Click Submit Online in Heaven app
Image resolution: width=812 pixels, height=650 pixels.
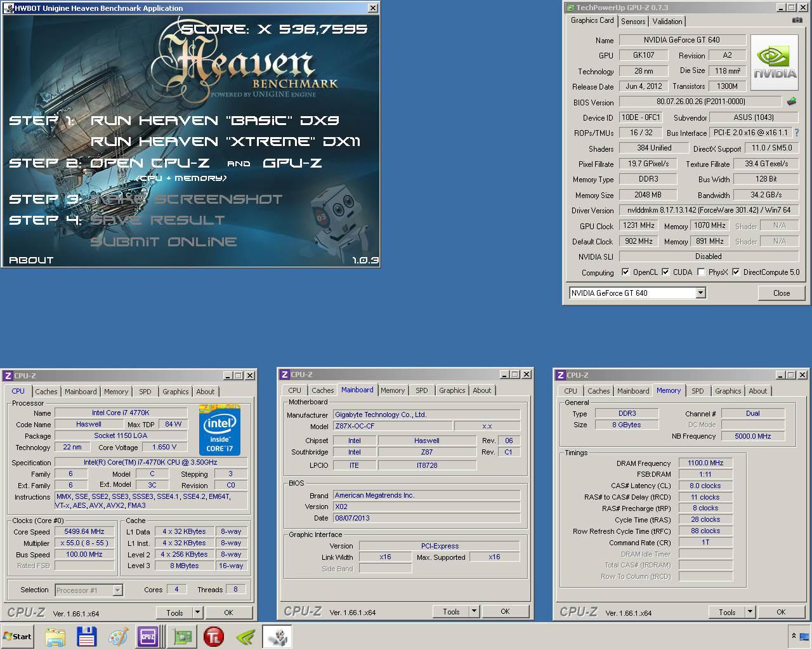(x=164, y=242)
